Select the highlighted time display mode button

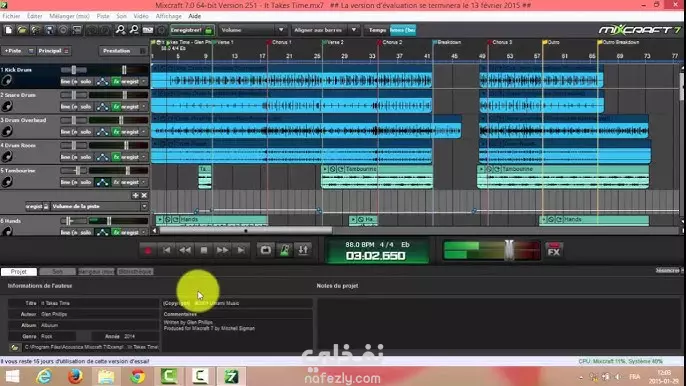tap(402, 30)
